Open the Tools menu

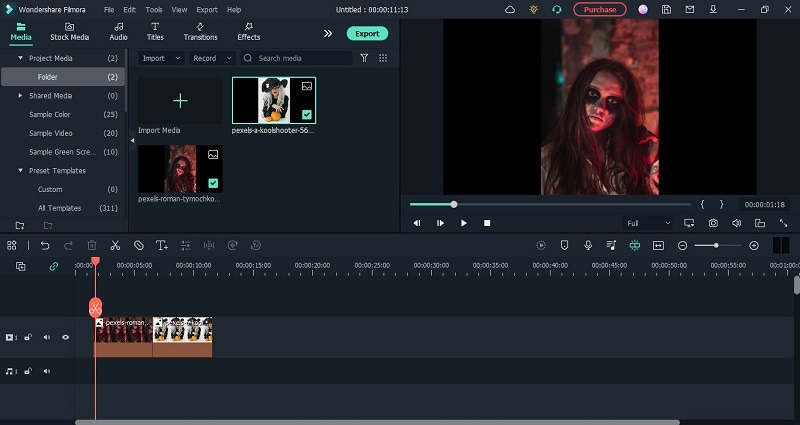tap(154, 10)
